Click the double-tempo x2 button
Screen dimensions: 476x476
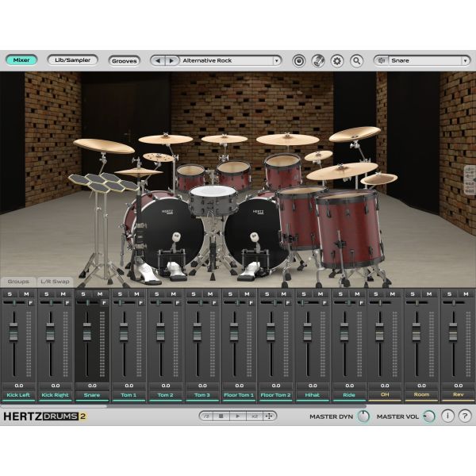click(x=254, y=416)
